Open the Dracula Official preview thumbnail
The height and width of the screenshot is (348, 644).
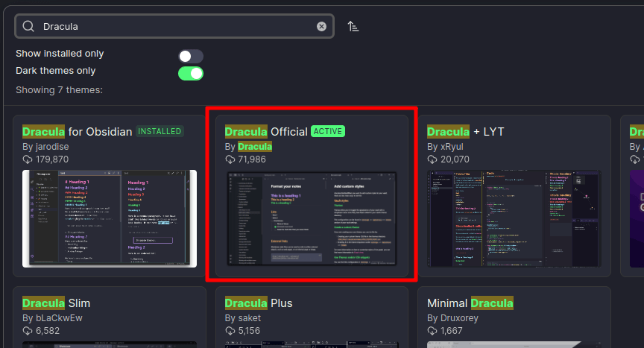pyautogui.click(x=312, y=218)
